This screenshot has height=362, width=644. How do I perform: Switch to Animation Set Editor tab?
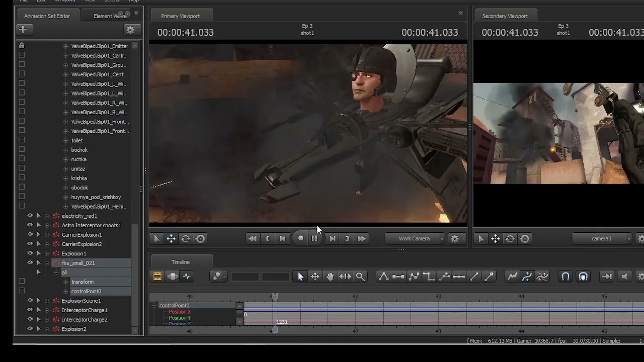coord(47,16)
